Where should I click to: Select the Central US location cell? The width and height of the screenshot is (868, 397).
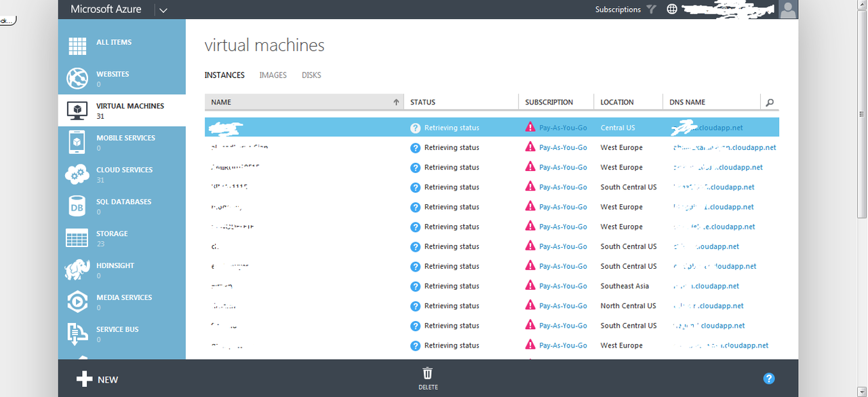[x=618, y=128]
